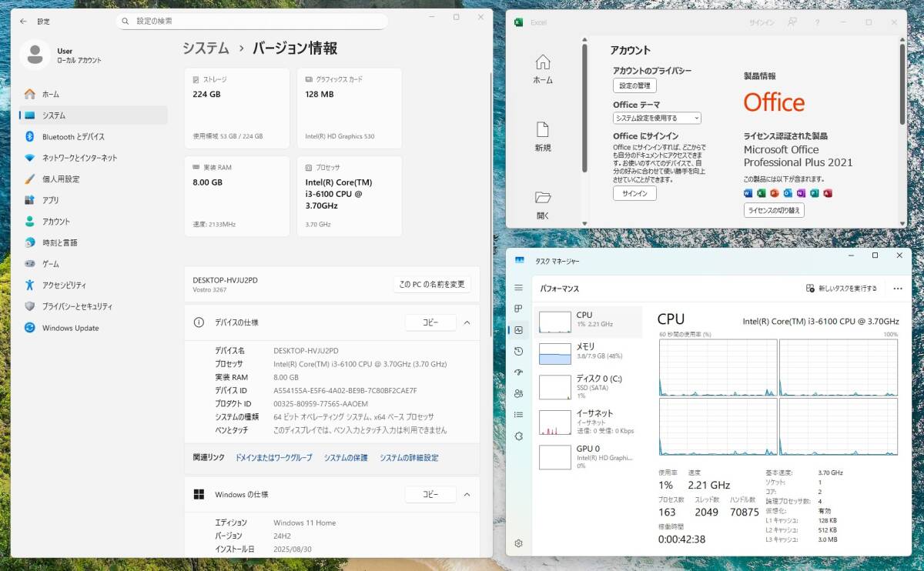Collapse the Windows の仕様 section chevron
The width and height of the screenshot is (924, 571).
(x=467, y=494)
